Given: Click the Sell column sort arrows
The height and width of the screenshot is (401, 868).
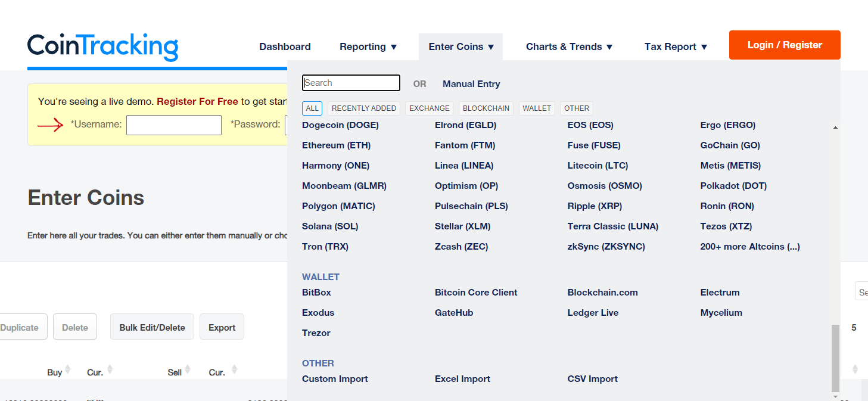Looking at the screenshot, I should pos(188,370).
